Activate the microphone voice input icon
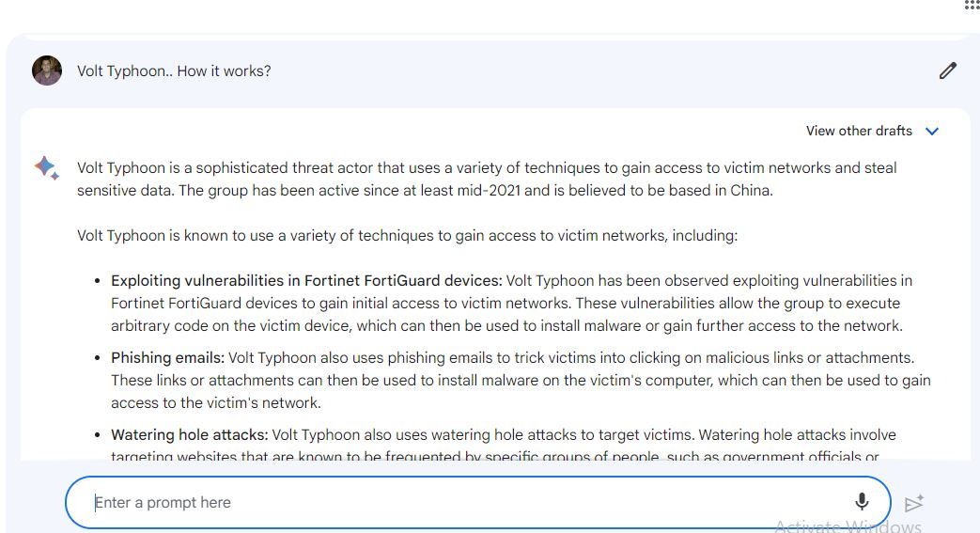 click(x=862, y=502)
